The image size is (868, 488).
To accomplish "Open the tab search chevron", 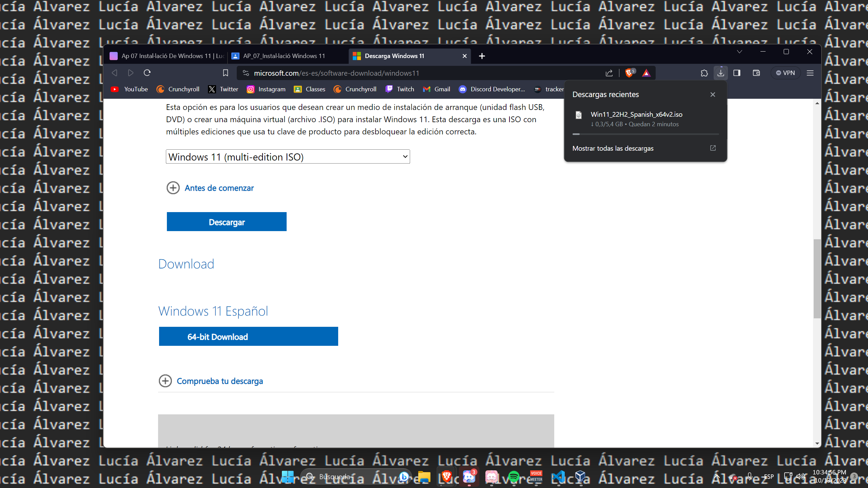I will (739, 52).
